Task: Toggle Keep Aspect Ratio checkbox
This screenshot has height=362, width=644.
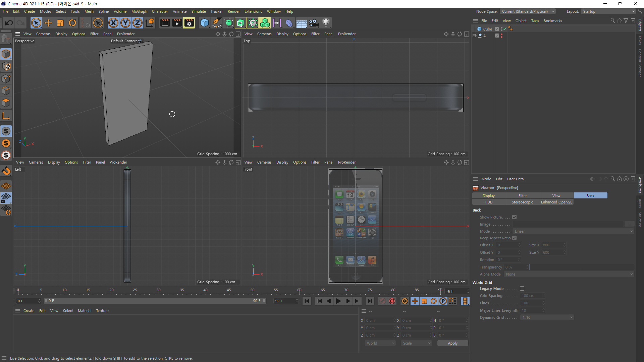Action: coord(514,238)
